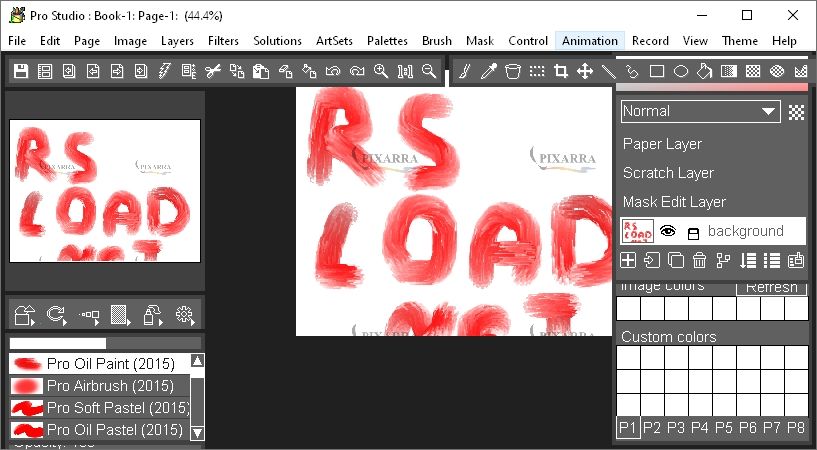Click the Refresh button for image colors
This screenshot has width=817, height=450.
point(772,288)
